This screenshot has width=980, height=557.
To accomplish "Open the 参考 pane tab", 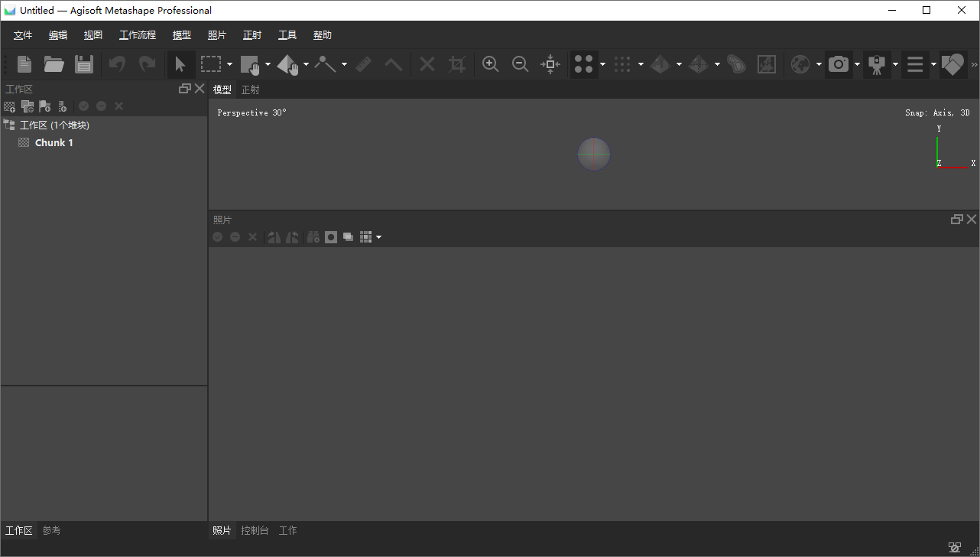I will click(51, 530).
